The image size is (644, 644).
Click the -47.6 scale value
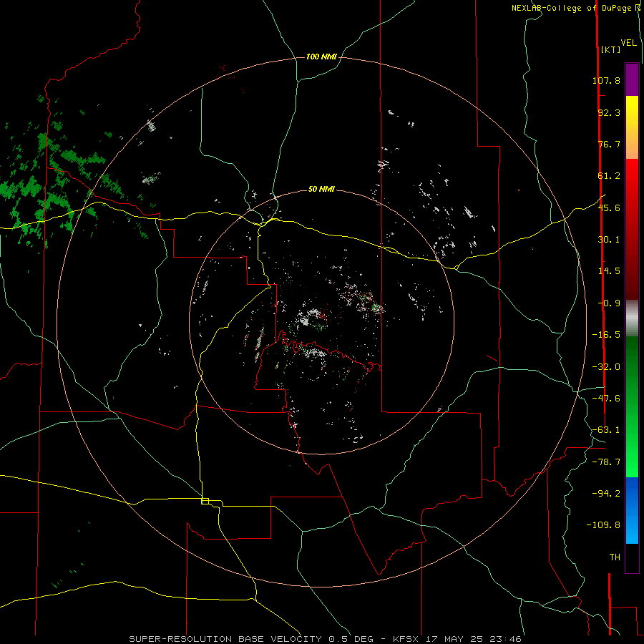(x=606, y=399)
